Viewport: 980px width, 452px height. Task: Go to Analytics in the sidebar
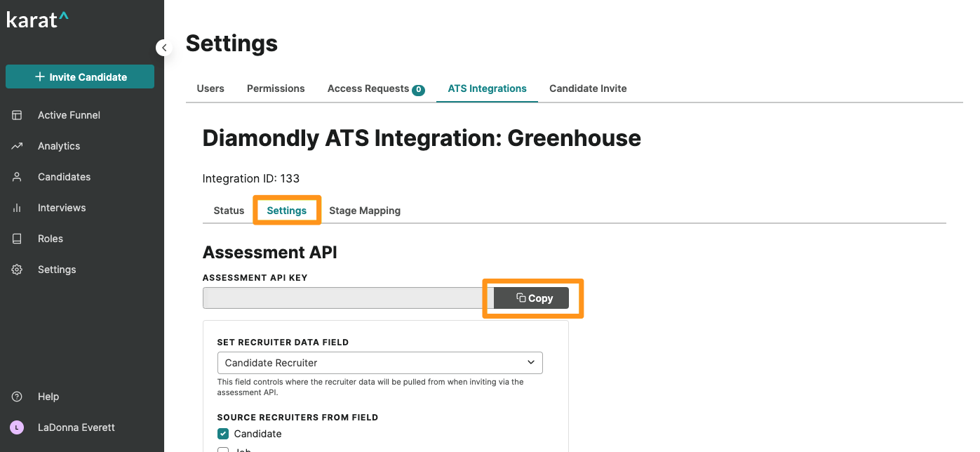[59, 146]
